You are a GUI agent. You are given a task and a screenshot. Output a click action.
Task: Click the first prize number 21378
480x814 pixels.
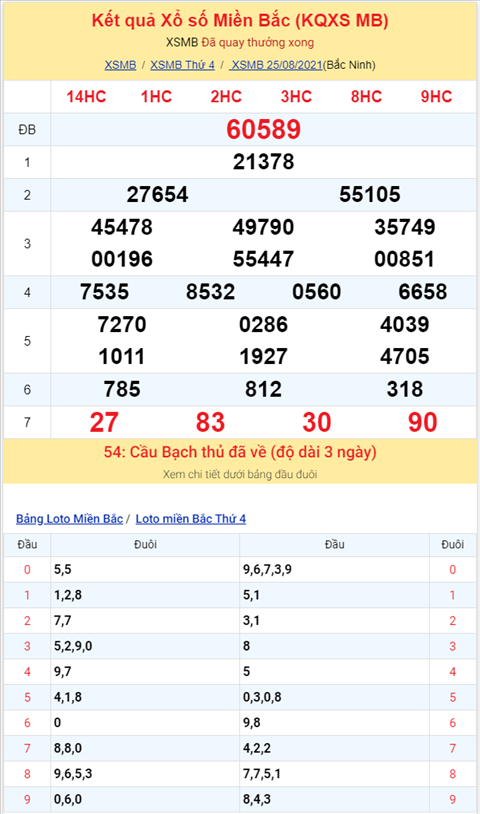click(264, 162)
